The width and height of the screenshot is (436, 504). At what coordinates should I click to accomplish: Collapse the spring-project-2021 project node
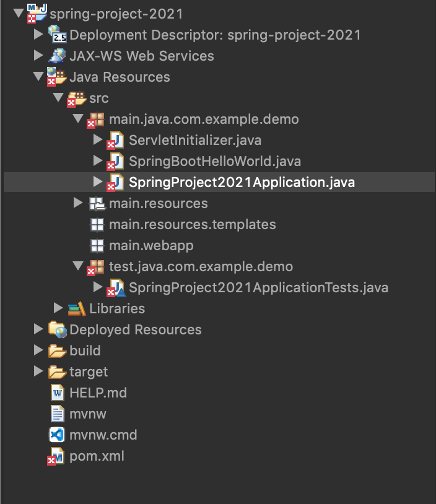tap(19, 13)
